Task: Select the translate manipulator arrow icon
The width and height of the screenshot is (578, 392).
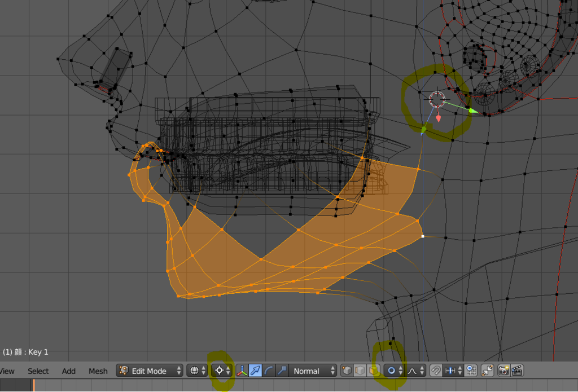Action: pyautogui.click(x=256, y=371)
